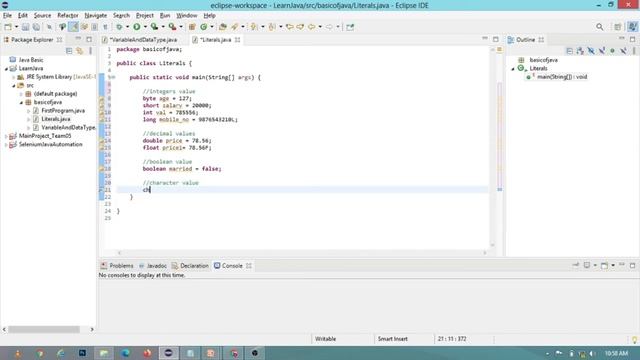640x360 pixels.
Task: Open the Source menu
Action: point(42,16)
